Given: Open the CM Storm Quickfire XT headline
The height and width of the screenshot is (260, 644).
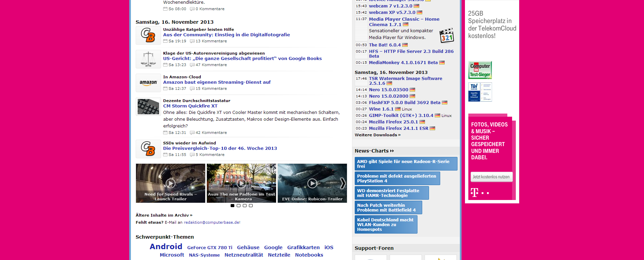Looking at the screenshot, I should pyautogui.click(x=190, y=106).
